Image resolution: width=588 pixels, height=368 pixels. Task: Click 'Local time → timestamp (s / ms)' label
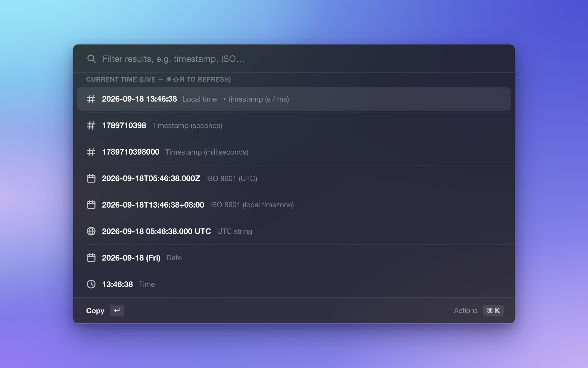tap(236, 99)
